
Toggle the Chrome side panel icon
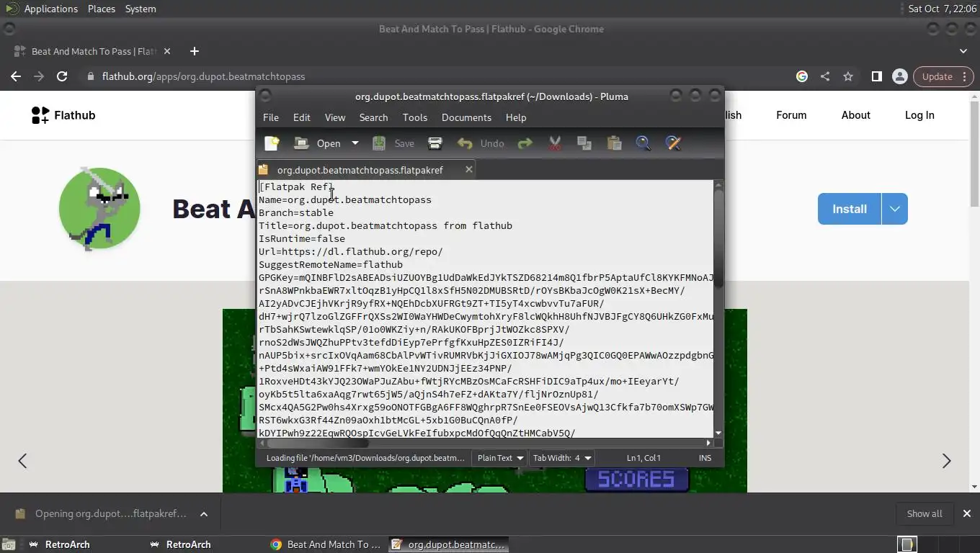pos(876,76)
